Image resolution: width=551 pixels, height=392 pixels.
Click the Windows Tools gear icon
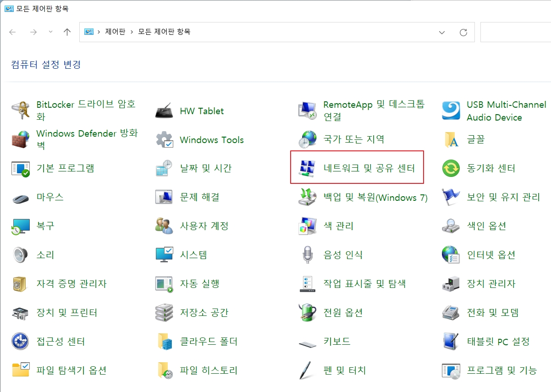[164, 140]
